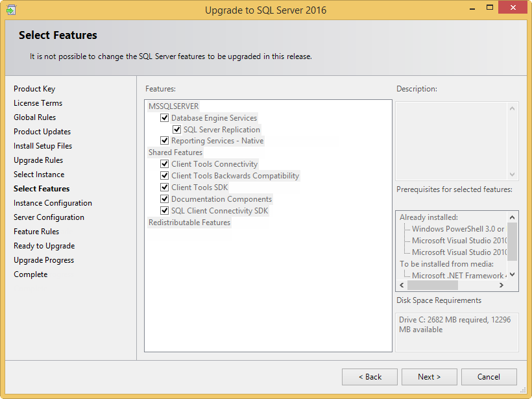Select the Install Setup Files step
This screenshot has width=532, height=399.
pyautogui.click(x=43, y=146)
